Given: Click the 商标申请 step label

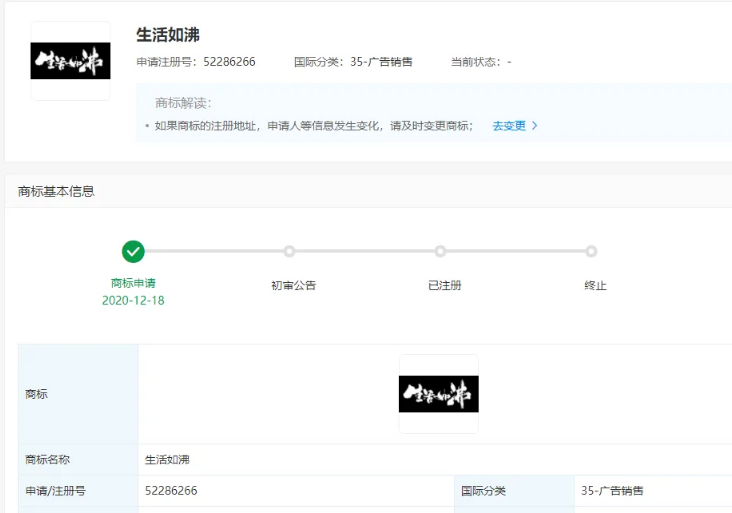Looking at the screenshot, I should [x=133, y=283].
